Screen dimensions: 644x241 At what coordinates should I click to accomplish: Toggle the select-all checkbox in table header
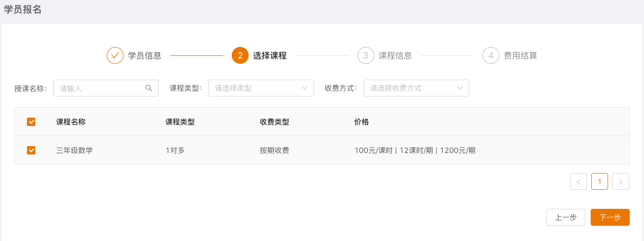click(31, 122)
